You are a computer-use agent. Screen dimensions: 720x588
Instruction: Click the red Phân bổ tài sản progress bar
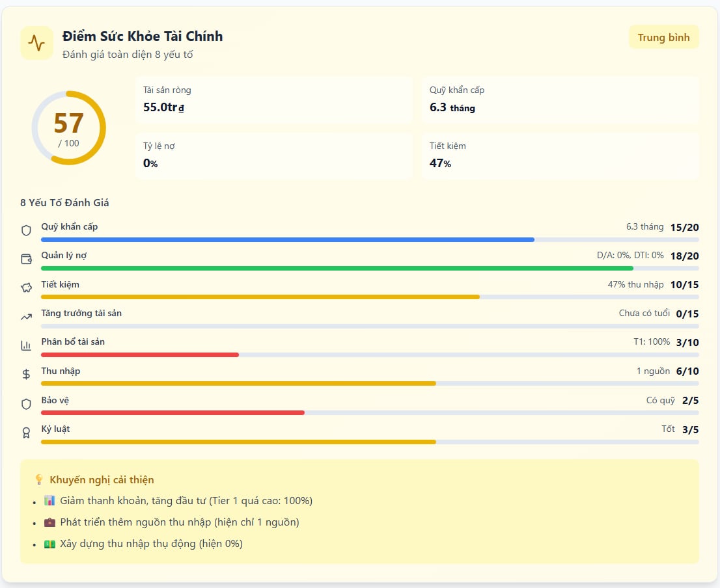coord(140,354)
